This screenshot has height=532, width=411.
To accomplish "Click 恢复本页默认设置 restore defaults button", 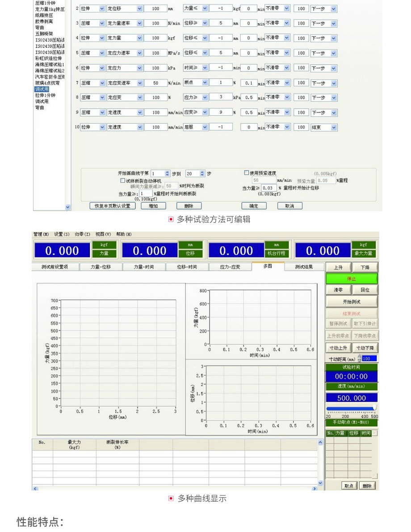I will [113, 206].
